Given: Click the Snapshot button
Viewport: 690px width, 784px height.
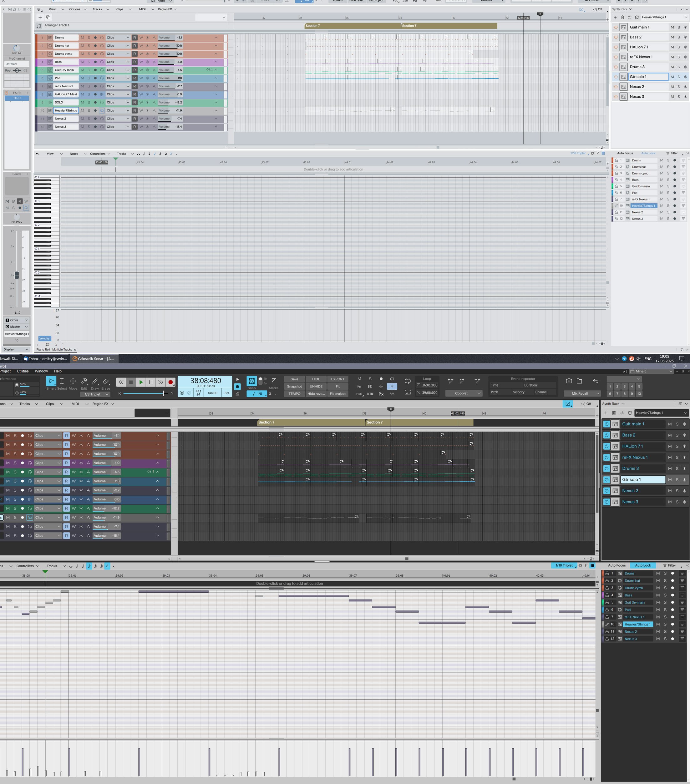Looking at the screenshot, I should 294,386.
